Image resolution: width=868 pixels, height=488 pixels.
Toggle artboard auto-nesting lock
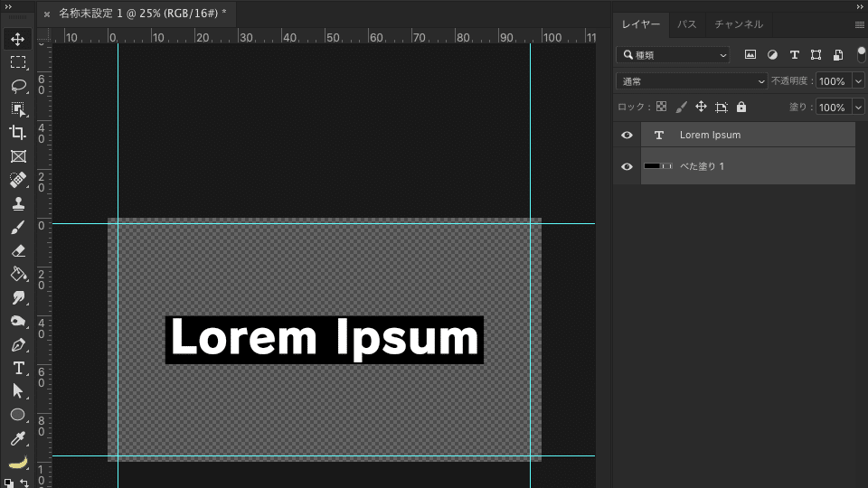click(x=721, y=107)
